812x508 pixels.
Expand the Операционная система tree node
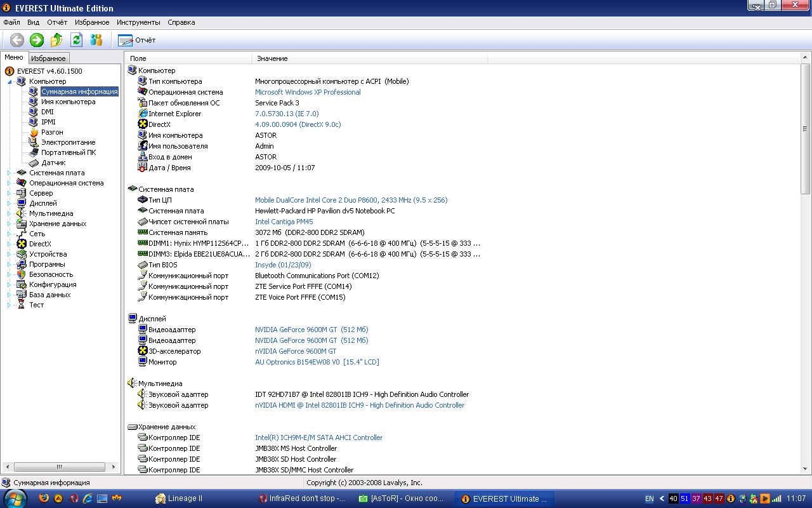(10, 183)
